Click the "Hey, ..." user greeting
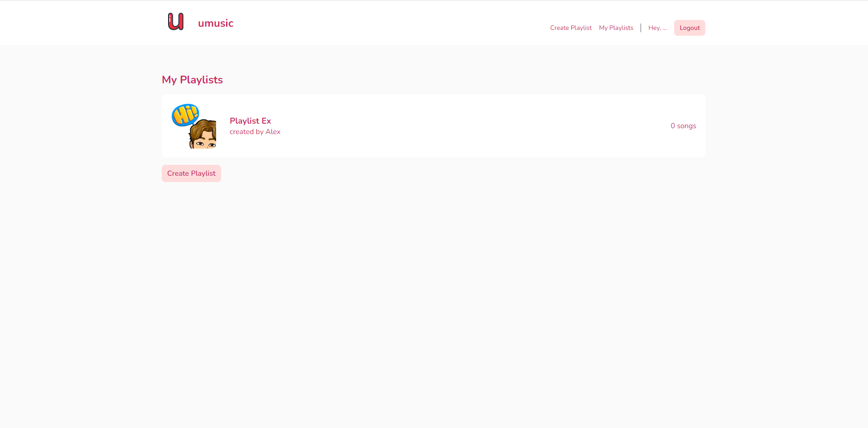This screenshot has width=868, height=428. [x=657, y=28]
